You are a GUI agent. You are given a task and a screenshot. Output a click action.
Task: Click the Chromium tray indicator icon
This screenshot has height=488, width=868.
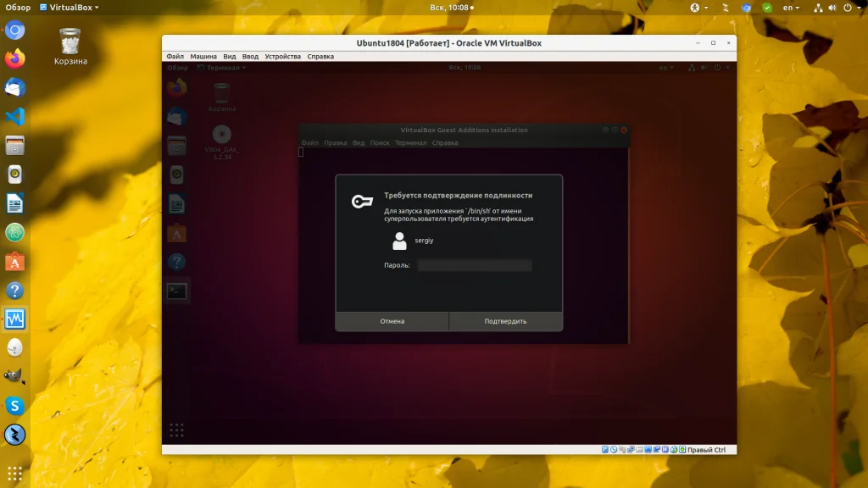click(x=746, y=7)
